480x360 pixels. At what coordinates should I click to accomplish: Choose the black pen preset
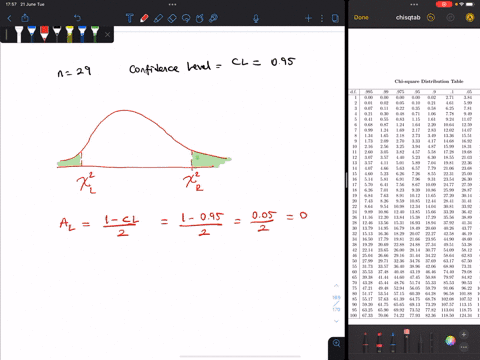pyautogui.click(x=57, y=34)
